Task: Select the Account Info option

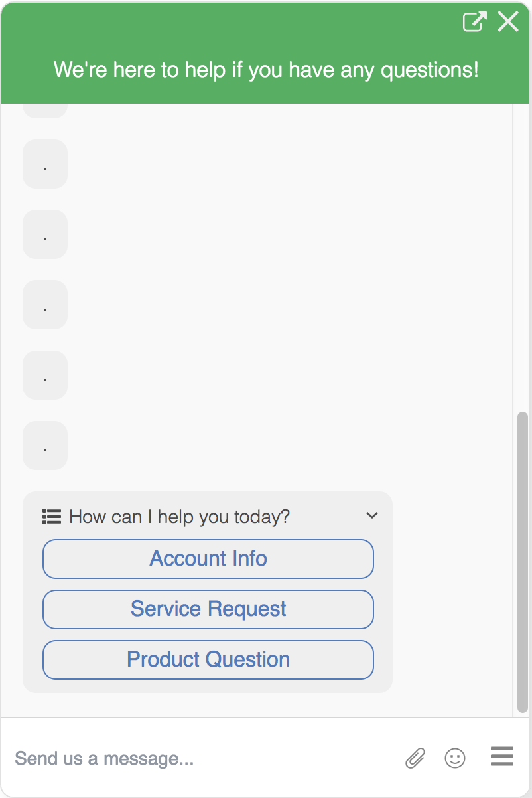Action: click(208, 558)
